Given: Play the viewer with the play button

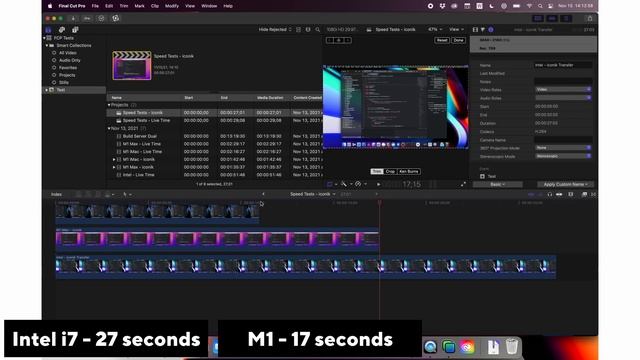Looking at the screenshot, I should coord(378,184).
